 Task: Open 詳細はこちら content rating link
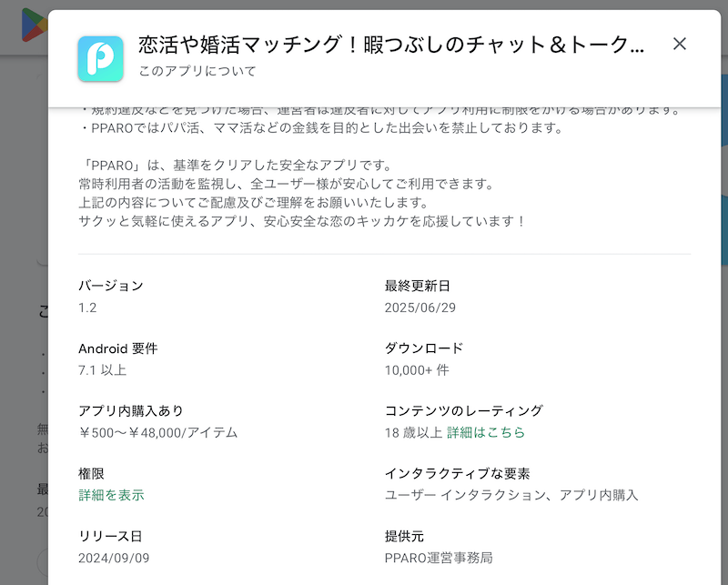click(x=486, y=432)
